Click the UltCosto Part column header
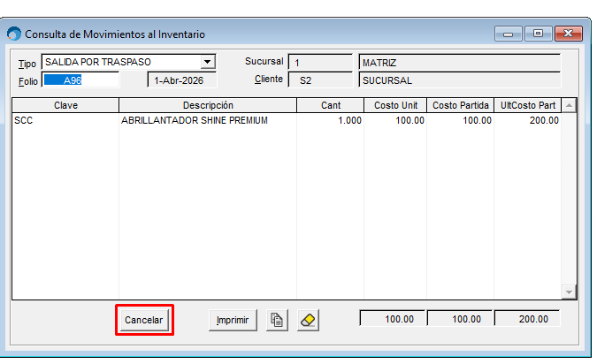The height and width of the screenshot is (364, 597). coord(528,105)
